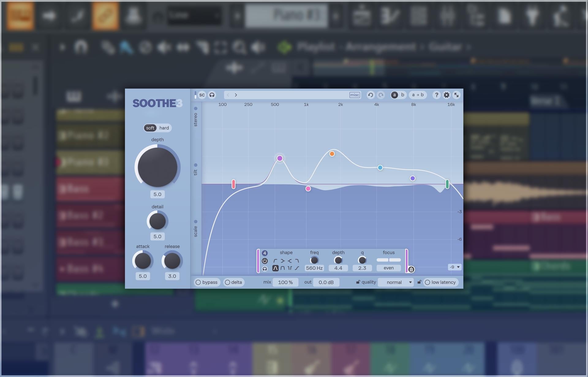Click the copy a to b button

tap(418, 95)
